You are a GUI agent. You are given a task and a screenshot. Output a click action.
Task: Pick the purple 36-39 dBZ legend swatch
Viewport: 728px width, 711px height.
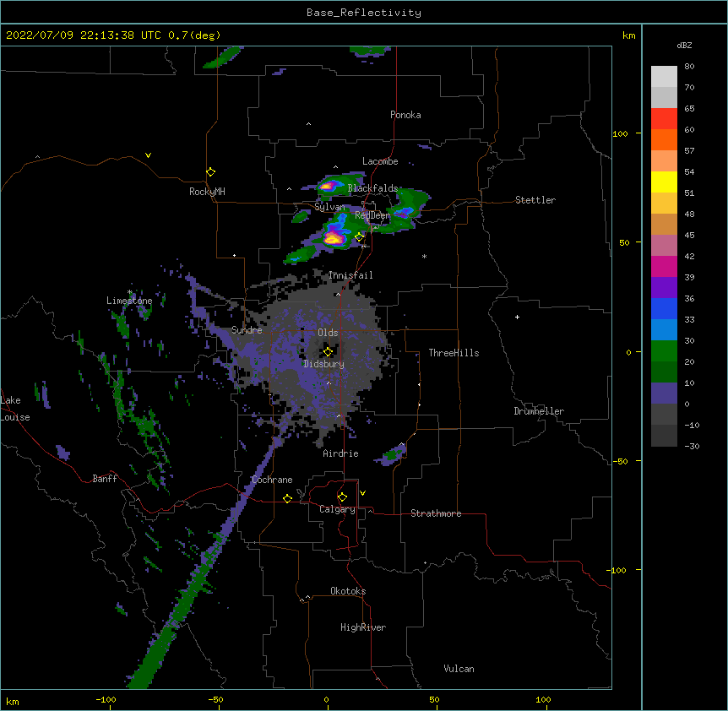coord(664,288)
